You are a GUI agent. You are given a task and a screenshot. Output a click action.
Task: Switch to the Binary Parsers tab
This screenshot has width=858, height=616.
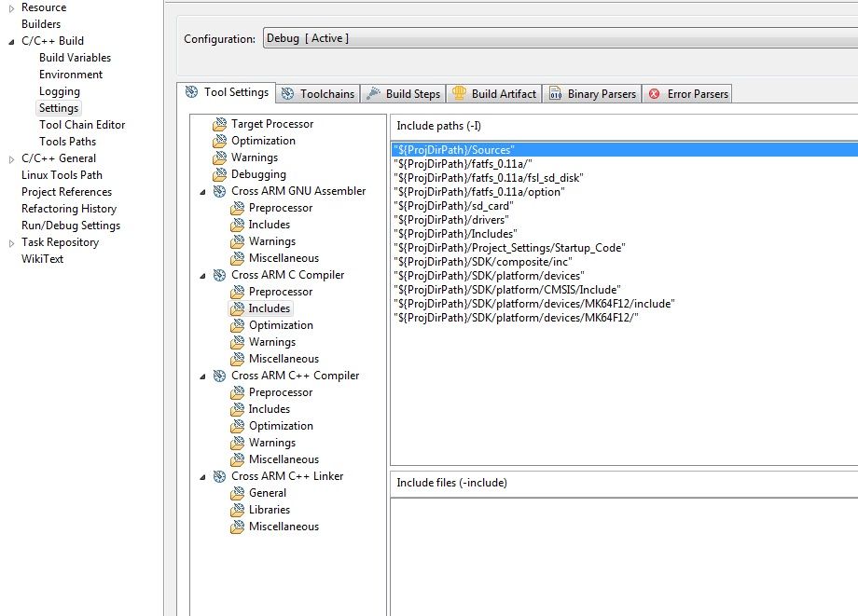592,94
